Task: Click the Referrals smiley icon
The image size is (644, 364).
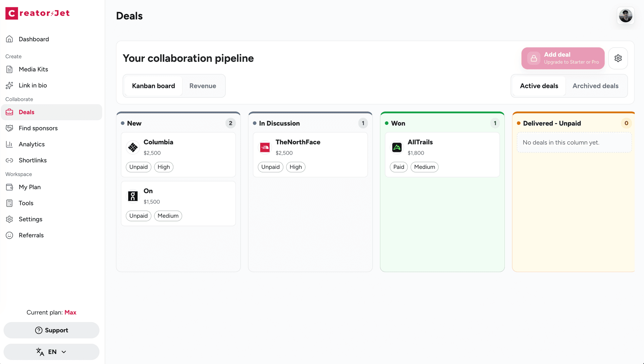Action: click(9, 236)
